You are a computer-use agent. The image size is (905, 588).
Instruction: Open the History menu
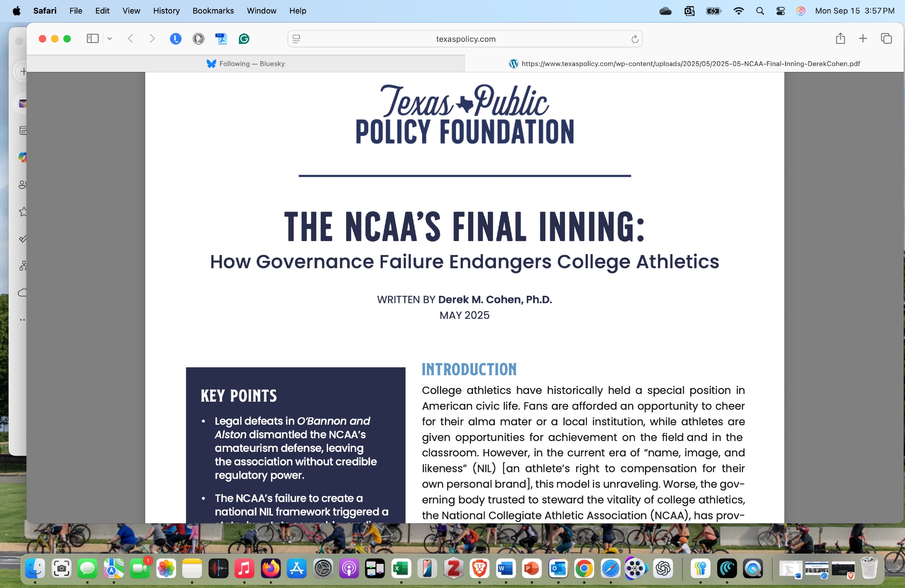click(166, 11)
